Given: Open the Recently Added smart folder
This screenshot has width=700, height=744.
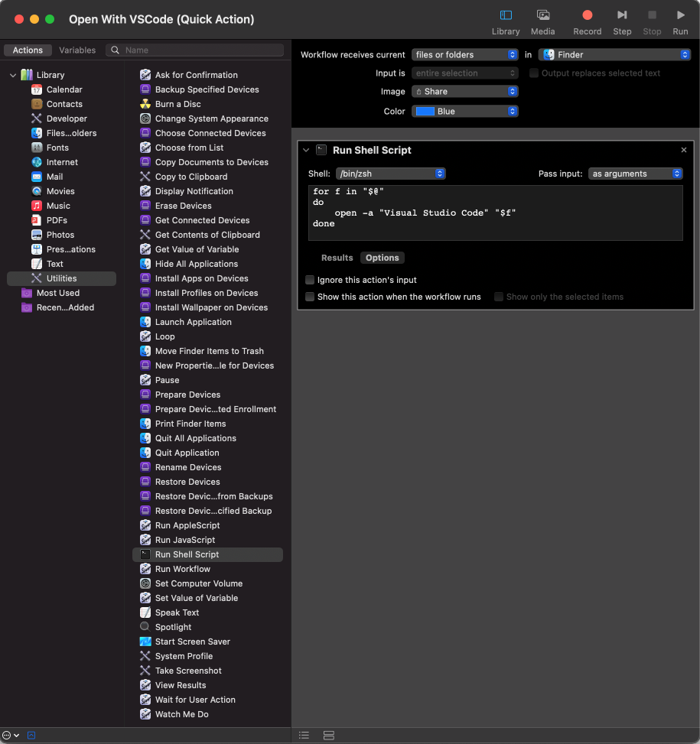Looking at the screenshot, I should point(65,307).
